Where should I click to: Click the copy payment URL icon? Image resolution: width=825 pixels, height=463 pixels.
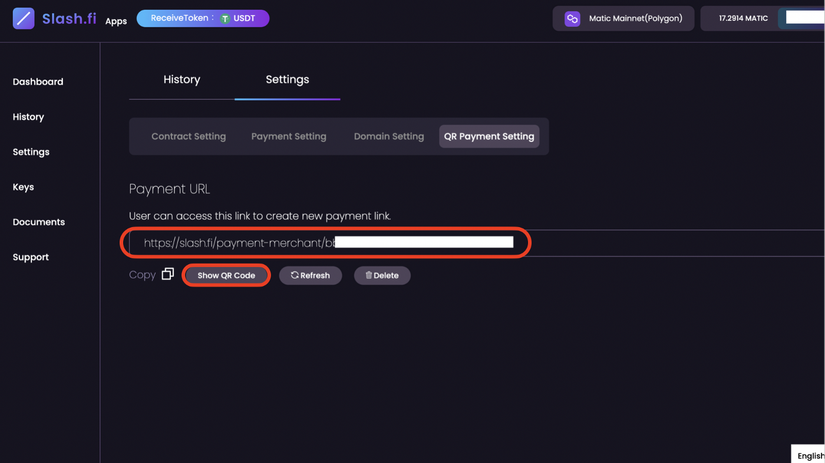[x=167, y=274]
